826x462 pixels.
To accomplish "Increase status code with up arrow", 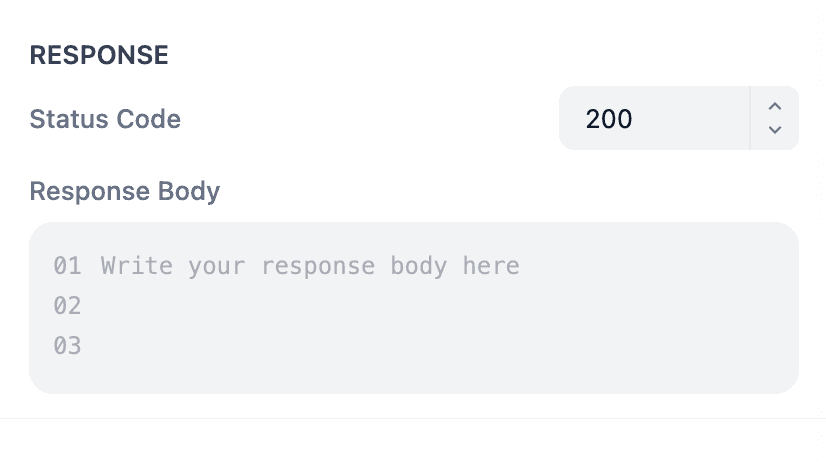I will click(774, 106).
